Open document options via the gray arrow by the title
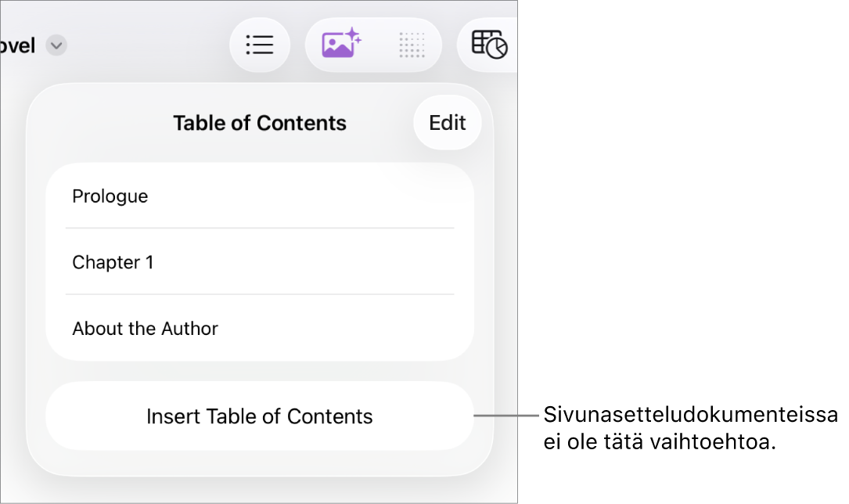 coord(56,46)
